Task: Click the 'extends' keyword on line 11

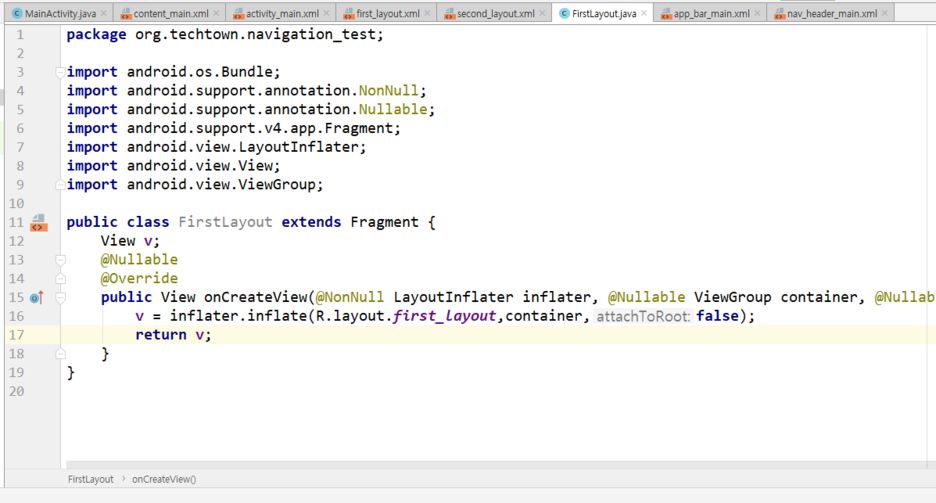Action: pos(311,222)
